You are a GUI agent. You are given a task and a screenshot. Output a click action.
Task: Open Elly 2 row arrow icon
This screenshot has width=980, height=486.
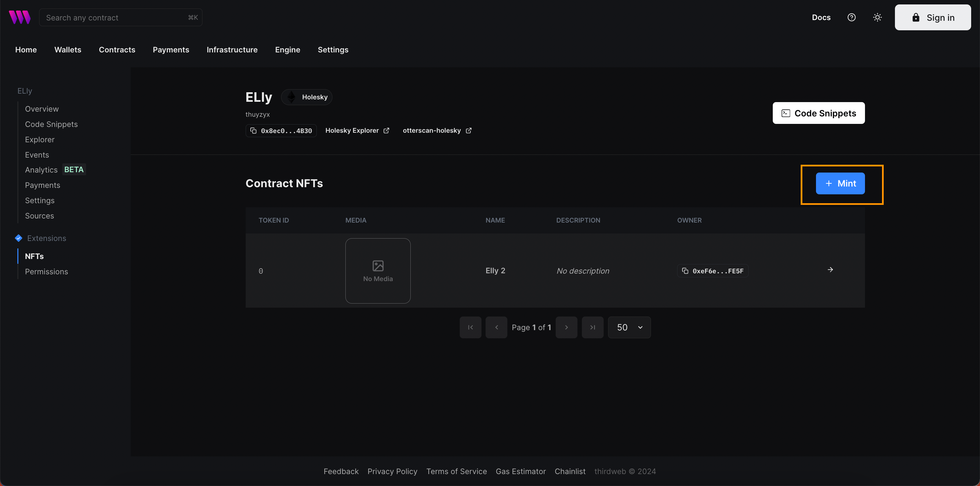click(830, 270)
